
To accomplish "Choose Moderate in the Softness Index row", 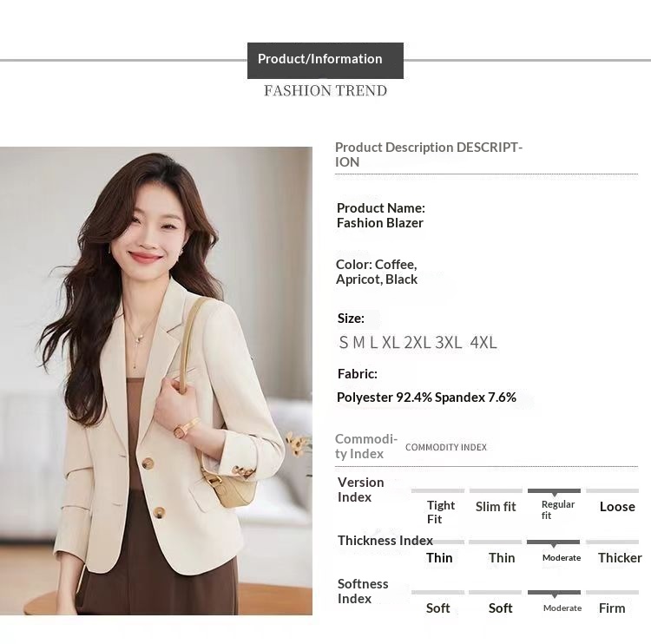I will [562, 608].
